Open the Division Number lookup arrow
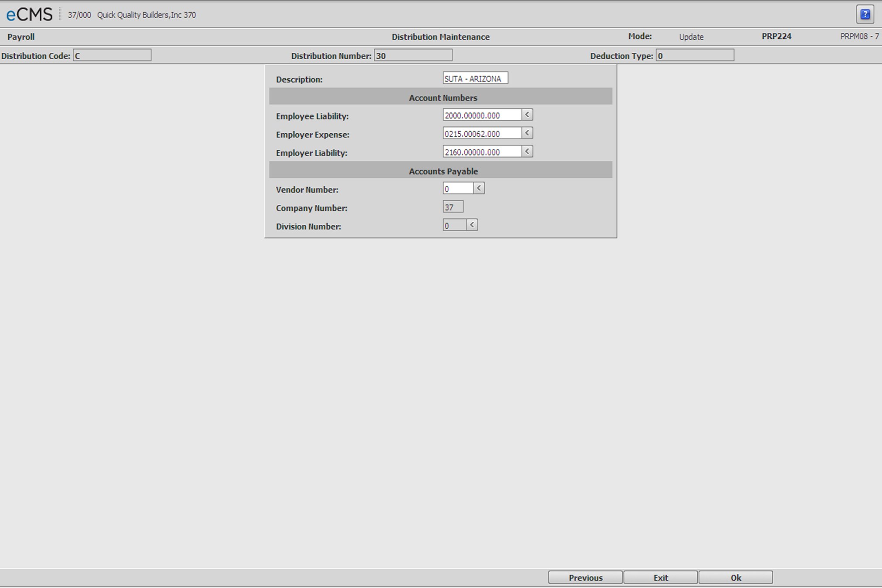 pos(472,225)
